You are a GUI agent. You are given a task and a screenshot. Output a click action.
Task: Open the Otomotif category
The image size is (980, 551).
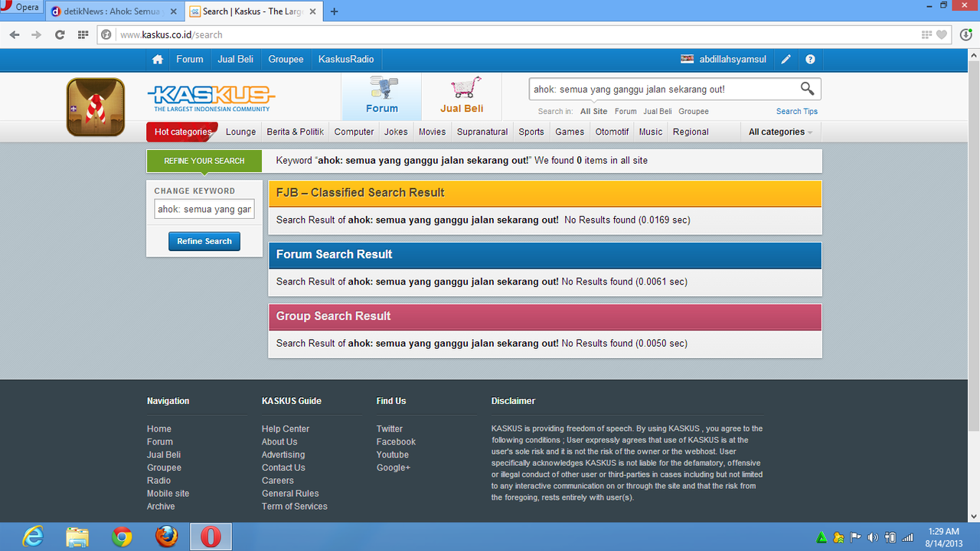(612, 132)
